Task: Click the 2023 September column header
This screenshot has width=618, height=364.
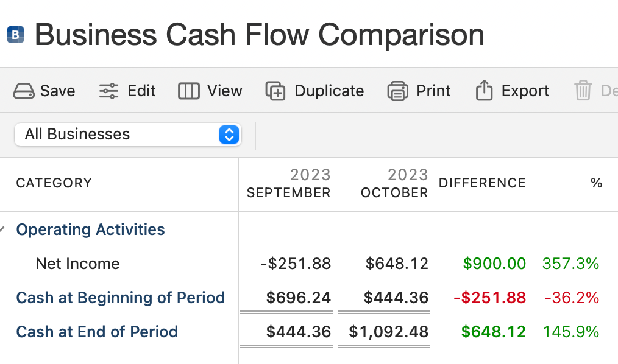Action: pos(288,184)
